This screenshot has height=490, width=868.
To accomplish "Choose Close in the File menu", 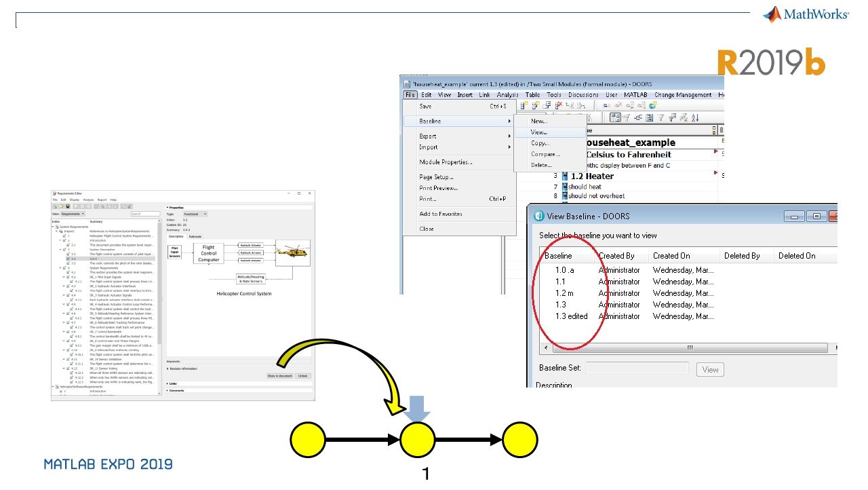I will coord(459,229).
